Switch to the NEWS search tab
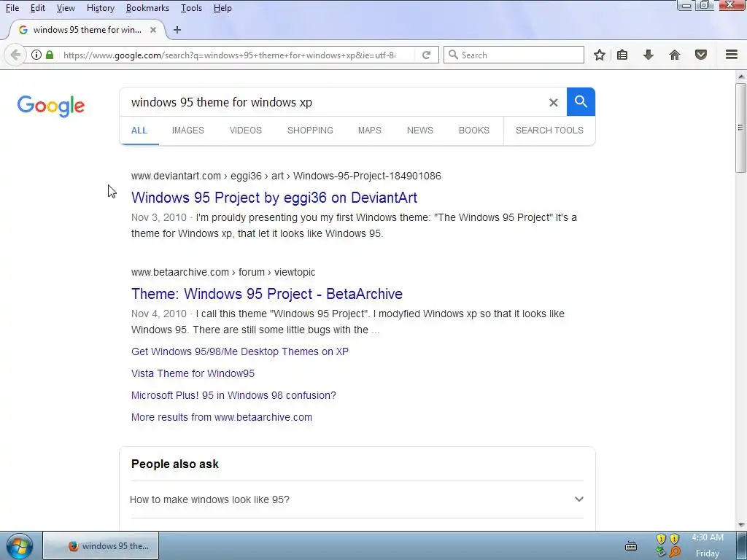This screenshot has height=560, width=747. (x=419, y=130)
